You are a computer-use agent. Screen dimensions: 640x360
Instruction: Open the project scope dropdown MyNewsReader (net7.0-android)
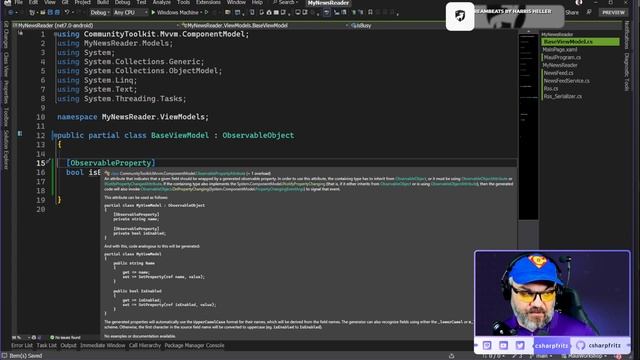tap(96, 25)
